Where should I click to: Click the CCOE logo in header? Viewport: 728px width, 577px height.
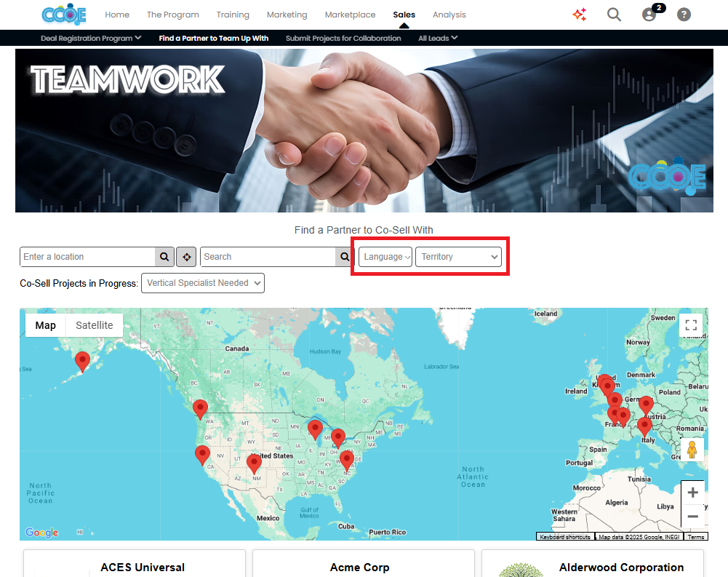coord(64,15)
